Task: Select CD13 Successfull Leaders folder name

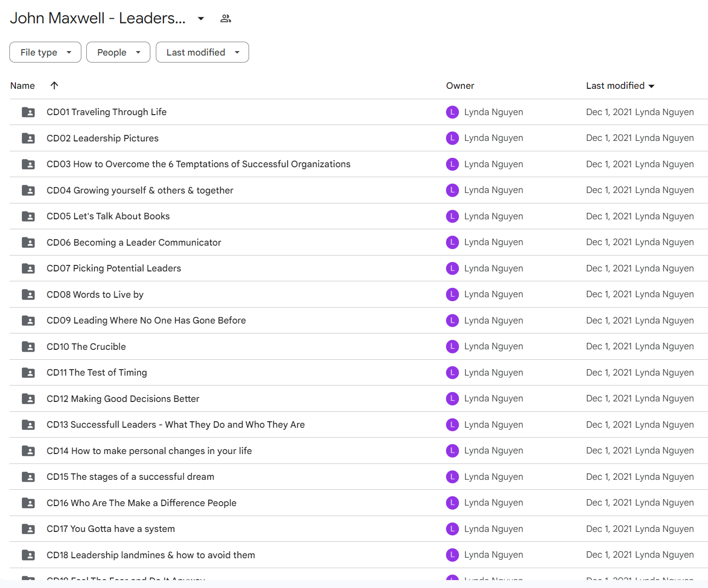Action: tap(176, 425)
